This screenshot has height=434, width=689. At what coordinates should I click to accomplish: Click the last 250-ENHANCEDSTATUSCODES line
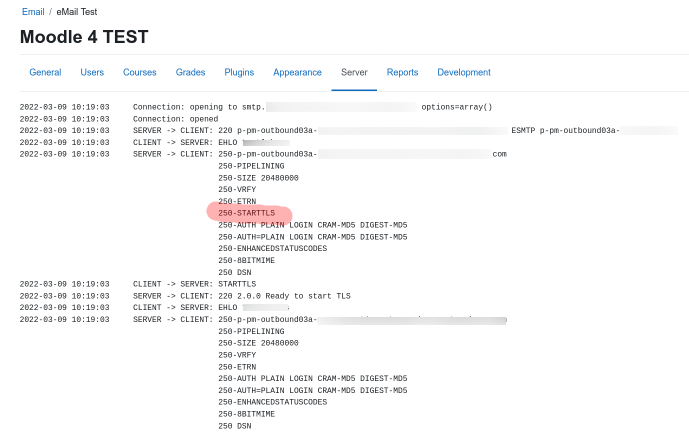point(273,402)
